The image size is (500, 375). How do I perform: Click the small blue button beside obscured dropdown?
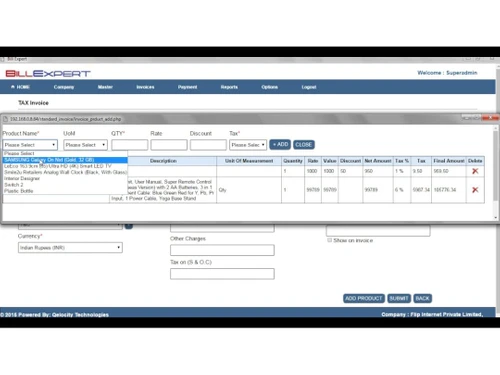(129, 226)
